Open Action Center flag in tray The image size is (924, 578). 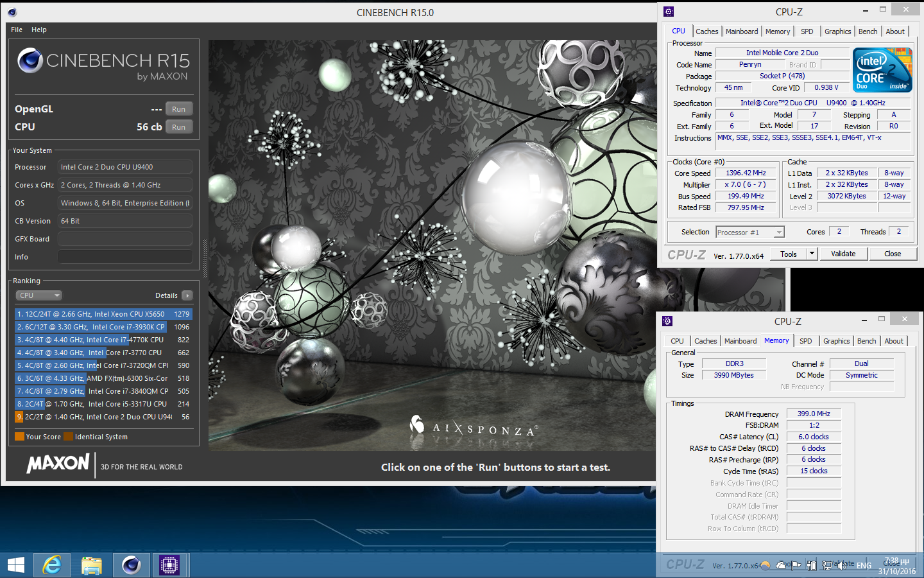point(796,565)
